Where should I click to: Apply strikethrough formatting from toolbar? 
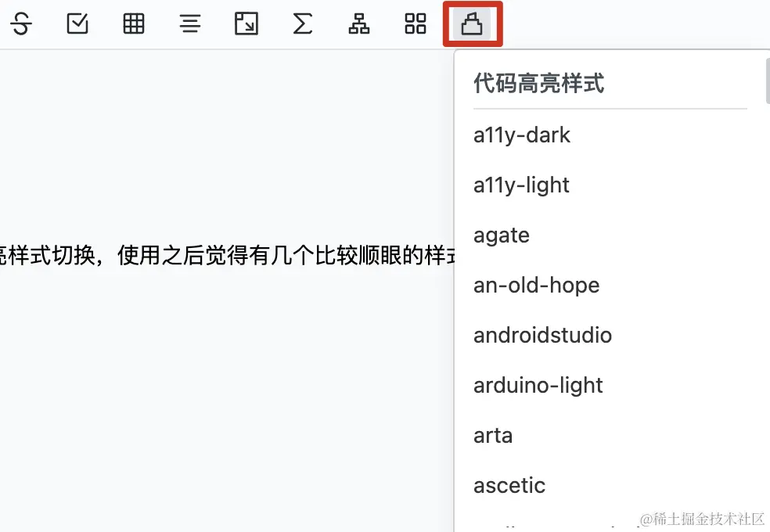[21, 23]
